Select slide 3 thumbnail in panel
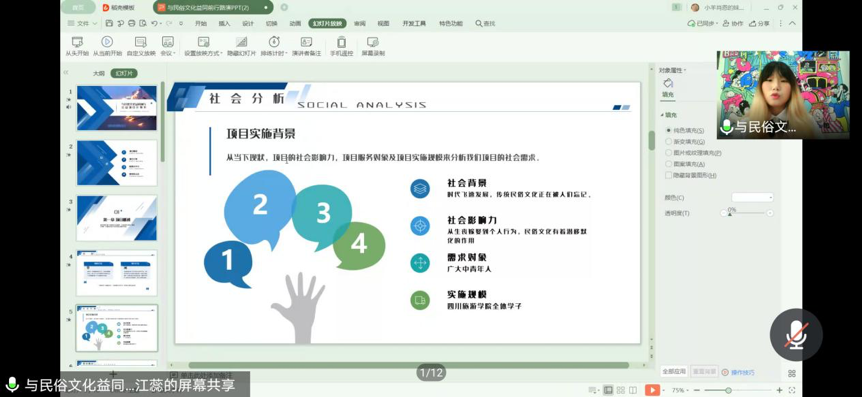 click(117, 218)
